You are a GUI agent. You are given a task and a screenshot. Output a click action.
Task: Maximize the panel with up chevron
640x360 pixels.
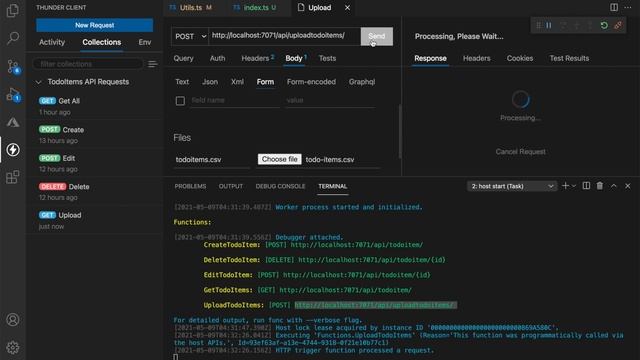(x=613, y=186)
